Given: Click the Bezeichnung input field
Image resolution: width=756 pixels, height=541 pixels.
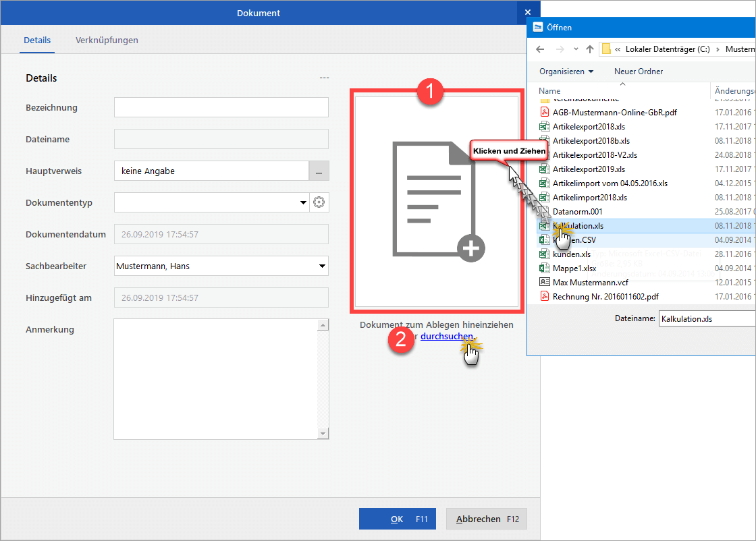Looking at the screenshot, I should [x=221, y=107].
